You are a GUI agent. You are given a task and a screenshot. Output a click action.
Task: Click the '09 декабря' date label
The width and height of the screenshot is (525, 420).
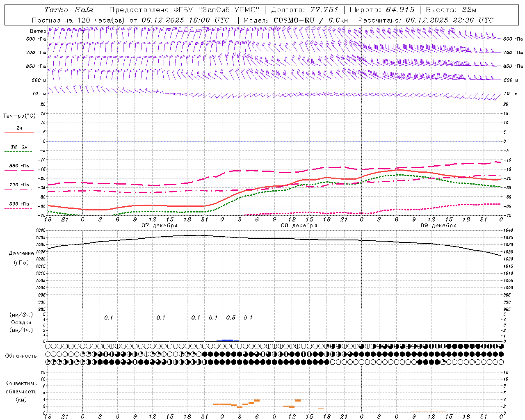[438, 226]
